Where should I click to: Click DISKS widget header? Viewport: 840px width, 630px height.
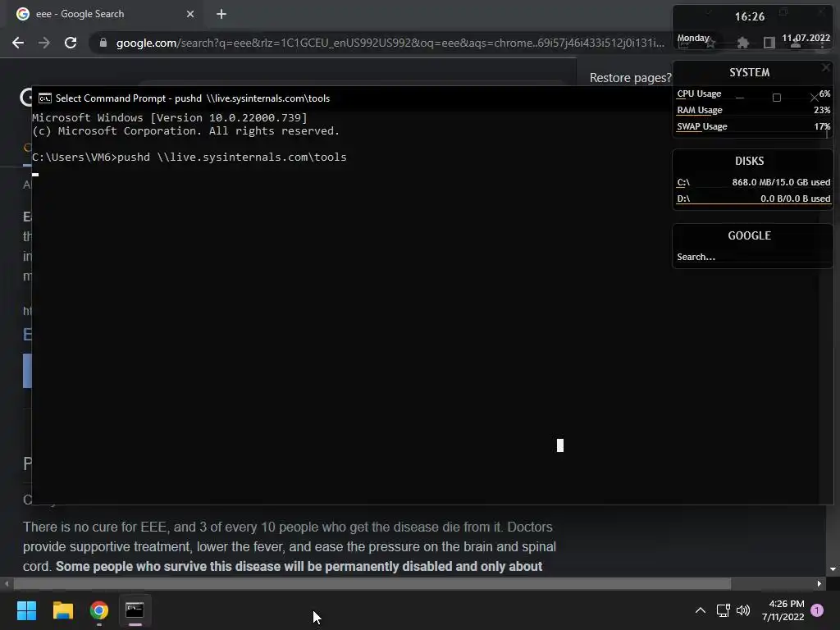[x=750, y=161]
